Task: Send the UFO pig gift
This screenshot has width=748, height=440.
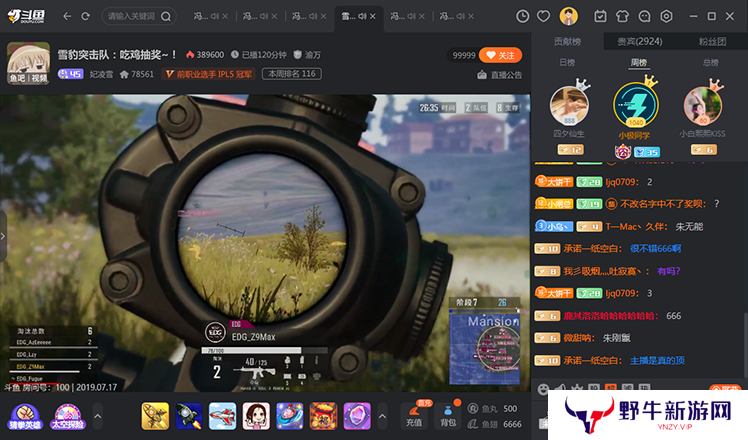Action: [290, 416]
